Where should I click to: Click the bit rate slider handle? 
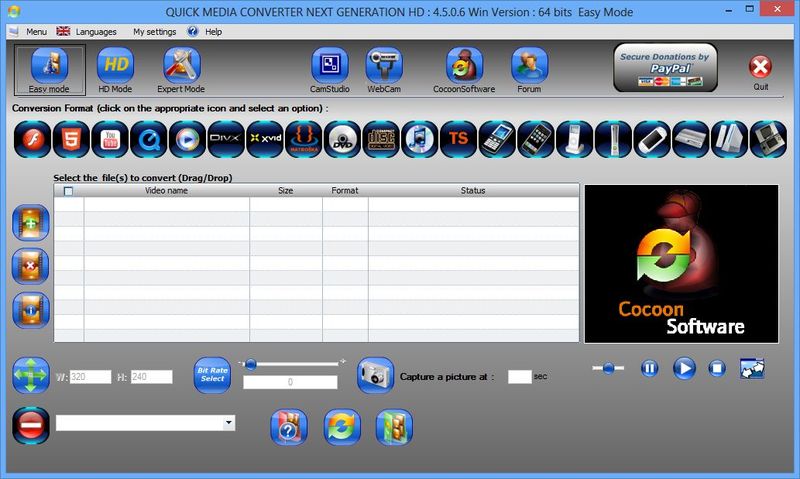coord(251,364)
